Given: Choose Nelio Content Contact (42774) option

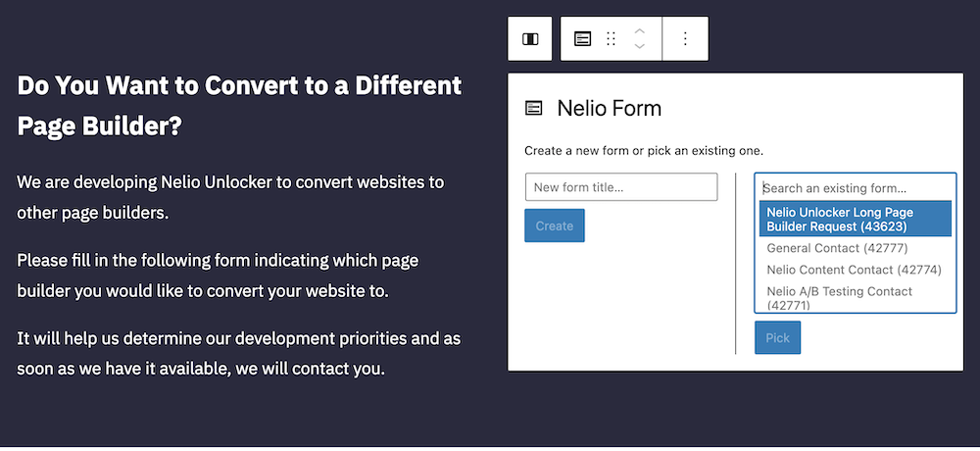Looking at the screenshot, I should (x=854, y=270).
